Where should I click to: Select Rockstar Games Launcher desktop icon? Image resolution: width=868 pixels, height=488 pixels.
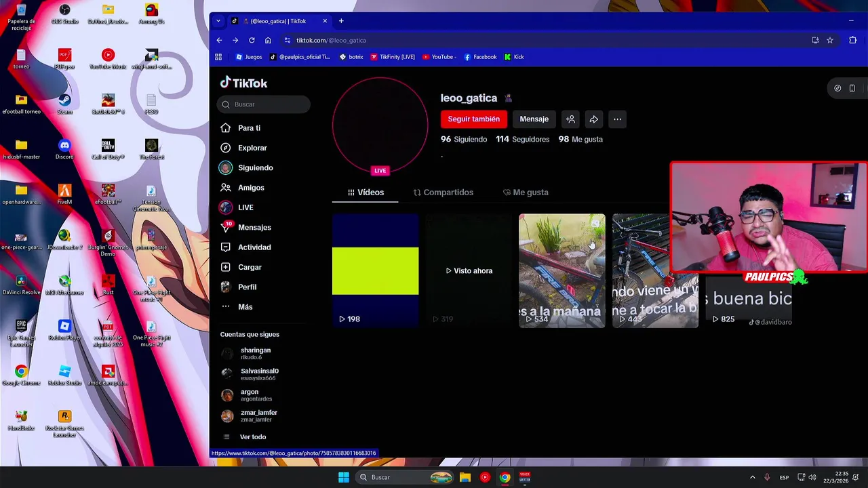(x=64, y=424)
